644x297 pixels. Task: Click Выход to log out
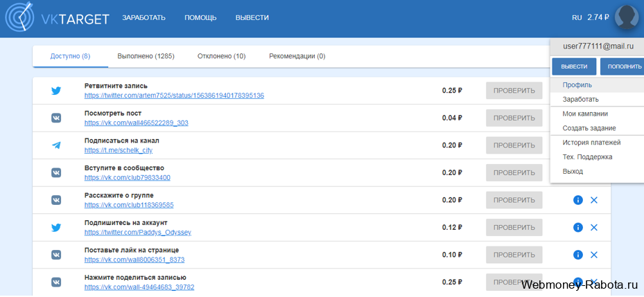[597, 171]
